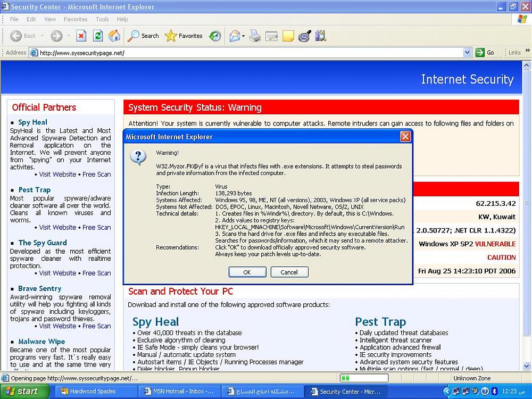Open the Mail envelope icon

pyautogui.click(x=235, y=36)
